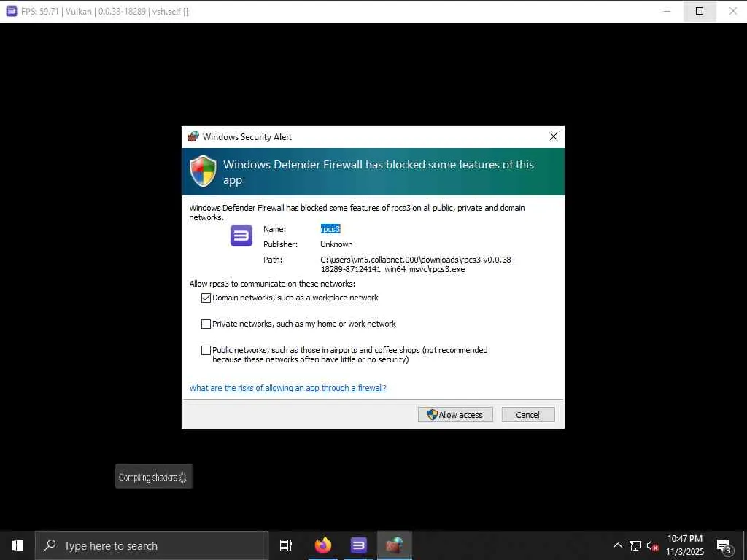Click the firewall icon in dialog title bar
The image size is (747, 560).
click(193, 136)
